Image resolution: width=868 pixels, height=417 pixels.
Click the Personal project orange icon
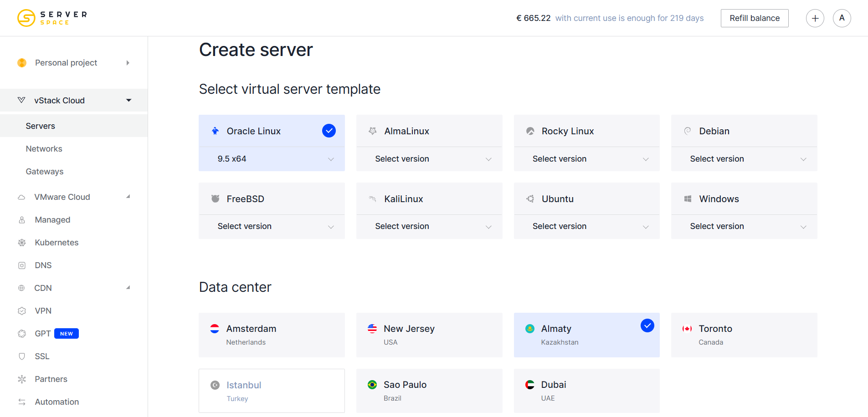point(22,63)
